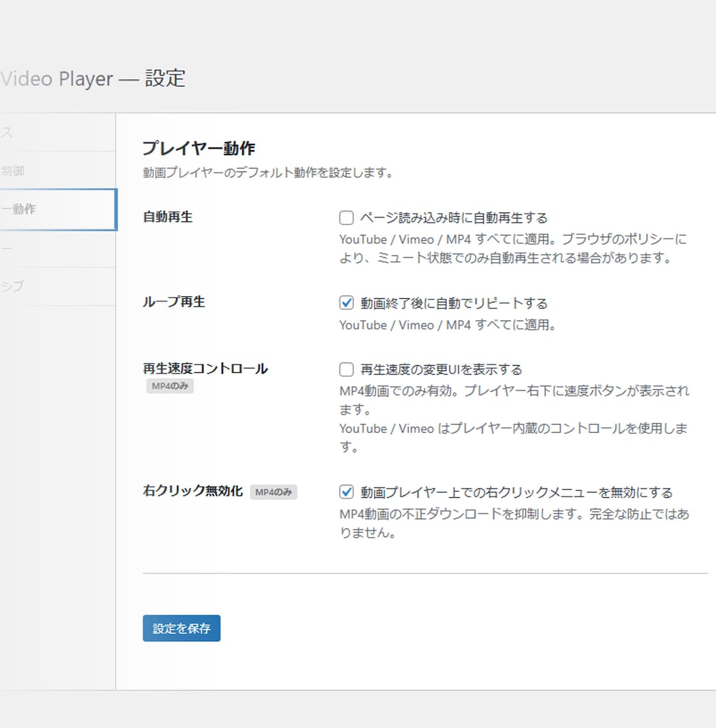Screen dimensions: 716x728
Task: Enable the ページ読み込み時に自動再生する checkbox
Action: [347, 218]
